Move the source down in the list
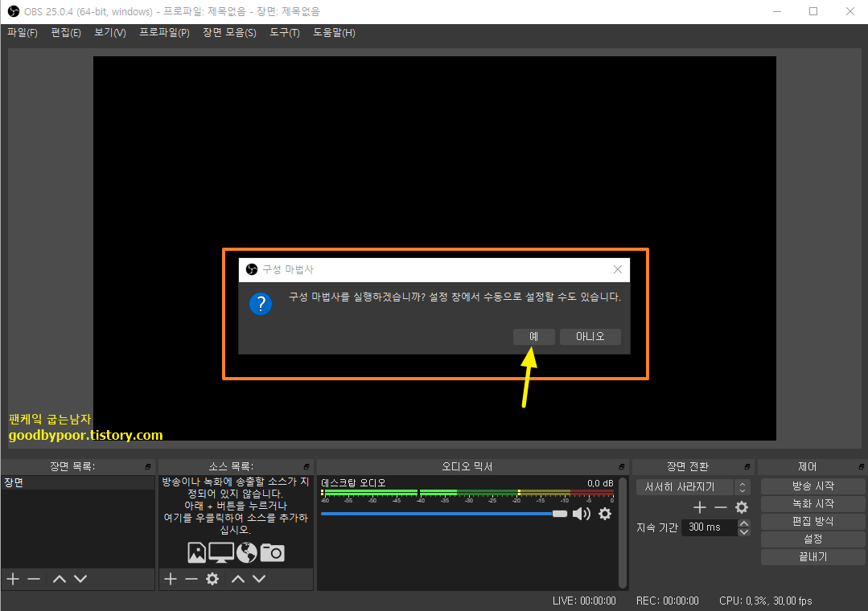 259,579
